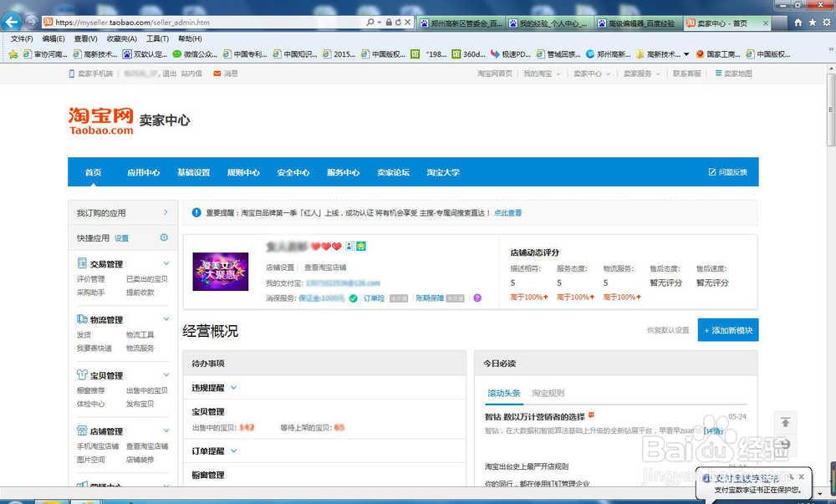Click the URL address input field
The image size is (836, 504).
click(x=202, y=23)
